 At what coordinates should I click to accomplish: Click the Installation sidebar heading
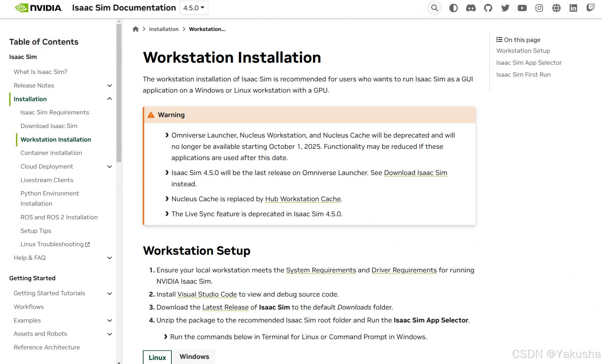pos(30,99)
